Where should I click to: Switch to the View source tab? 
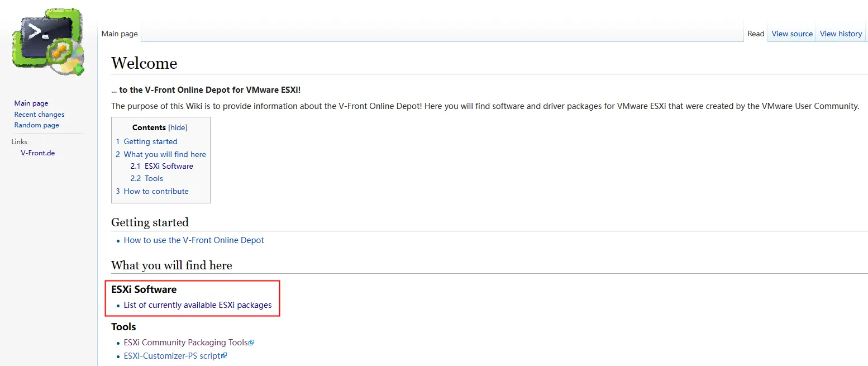(x=791, y=34)
